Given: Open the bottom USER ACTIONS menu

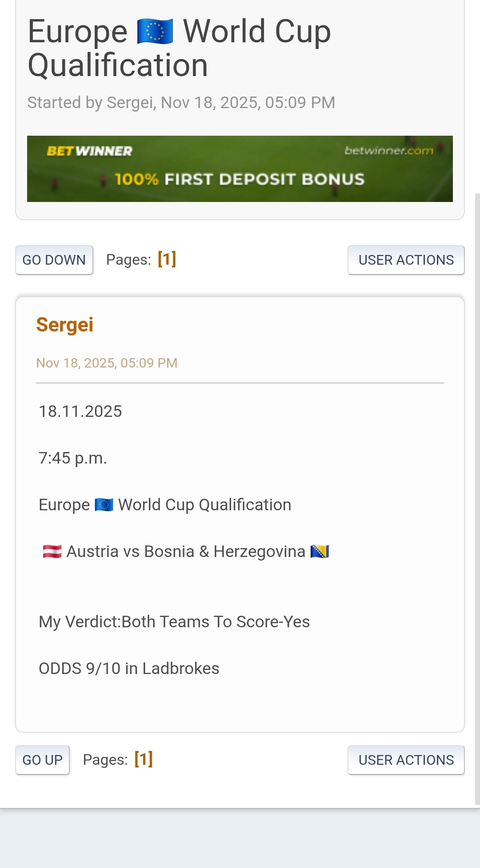Looking at the screenshot, I should click(406, 760).
